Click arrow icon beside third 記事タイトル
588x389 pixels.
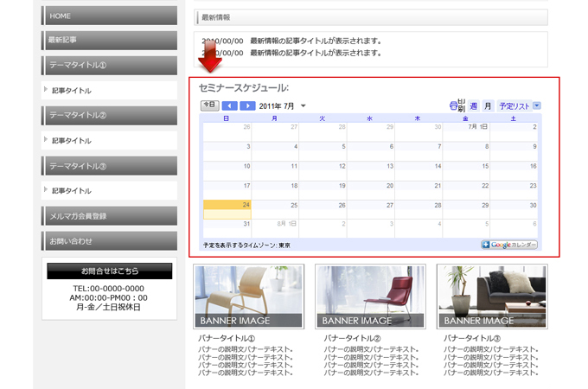pyautogui.click(x=46, y=190)
